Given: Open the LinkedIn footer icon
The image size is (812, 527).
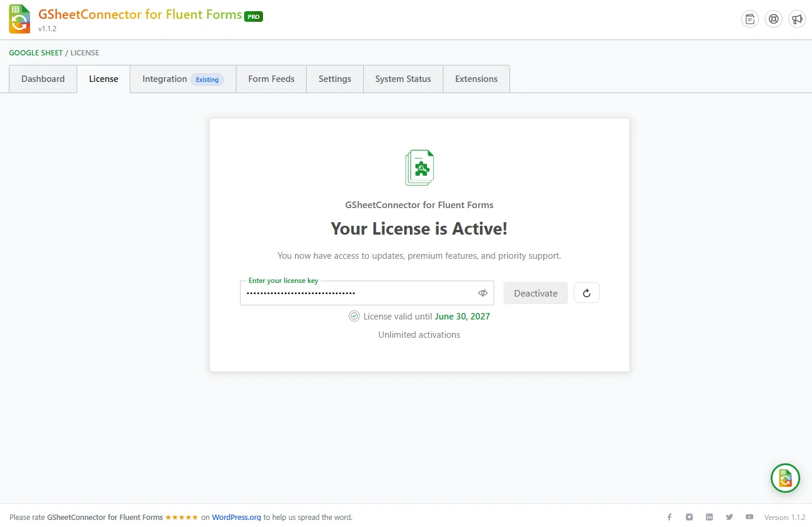Looking at the screenshot, I should [709, 517].
